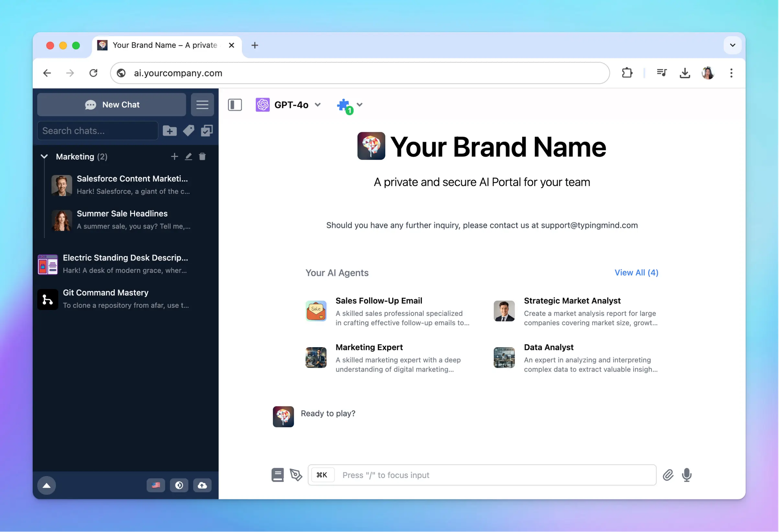779x532 pixels.
Task: Open the prompt library icon
Action: pyautogui.click(x=278, y=475)
